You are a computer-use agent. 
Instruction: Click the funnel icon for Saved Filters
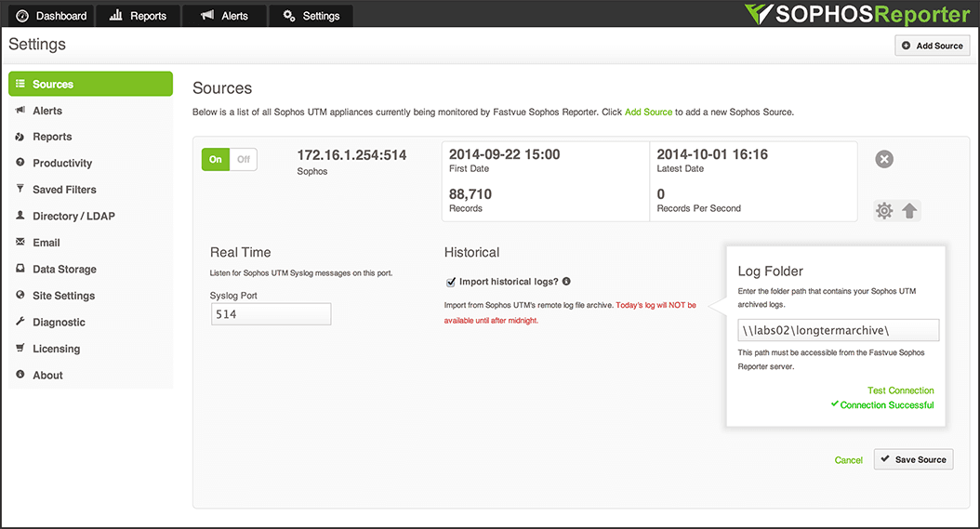20,188
